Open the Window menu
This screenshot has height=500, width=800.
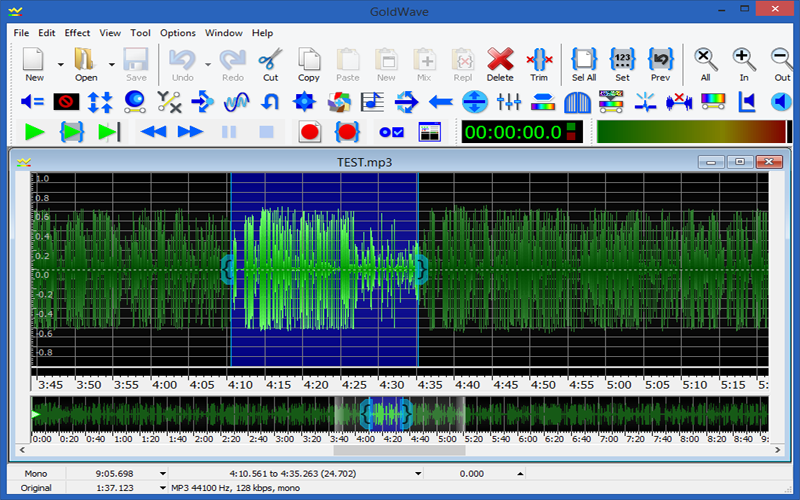point(223,33)
